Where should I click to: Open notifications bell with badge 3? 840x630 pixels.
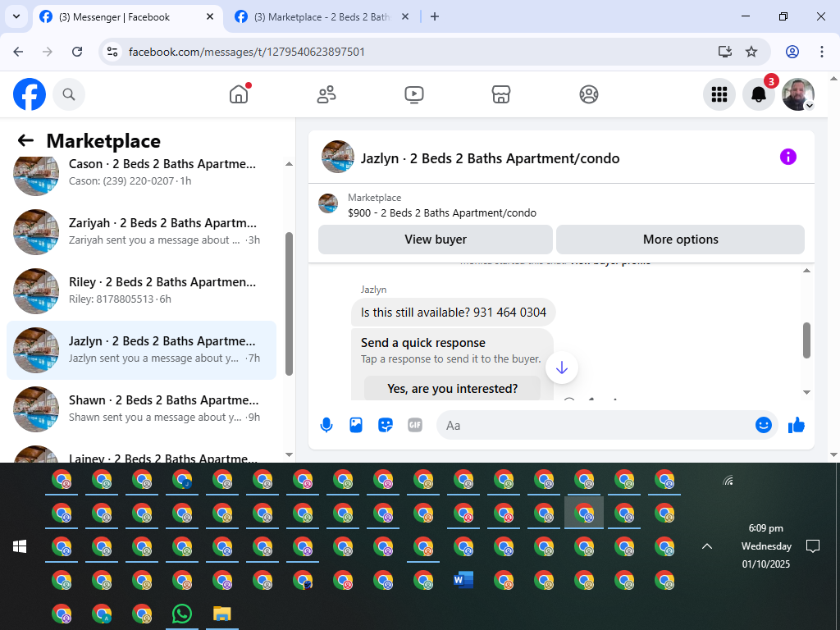(759, 94)
